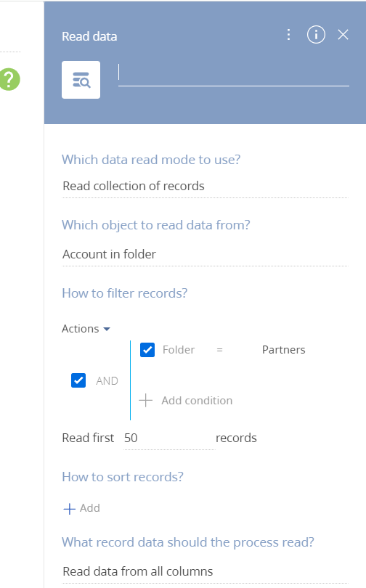Toggle the AND group checkbox
366x588 pixels.
point(78,380)
